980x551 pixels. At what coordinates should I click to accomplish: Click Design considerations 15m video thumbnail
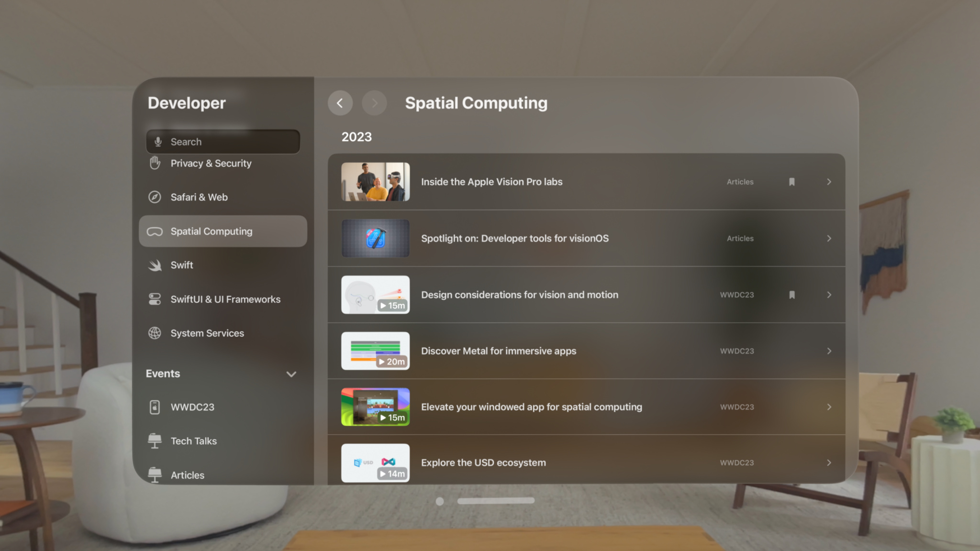pos(375,294)
